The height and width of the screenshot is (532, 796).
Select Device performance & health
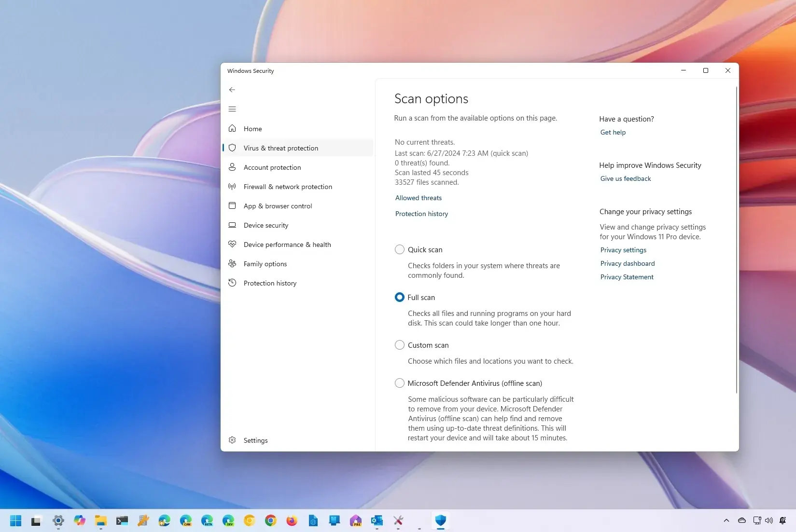[x=287, y=245]
